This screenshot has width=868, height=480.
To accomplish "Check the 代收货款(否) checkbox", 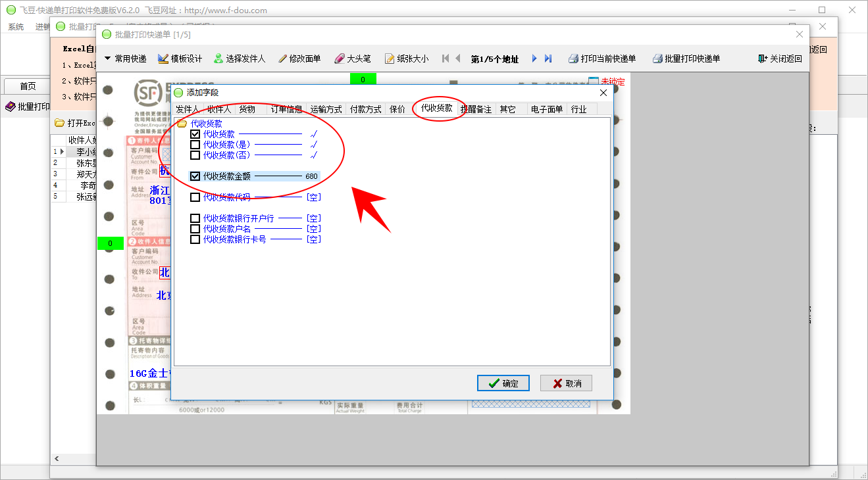I will click(195, 155).
